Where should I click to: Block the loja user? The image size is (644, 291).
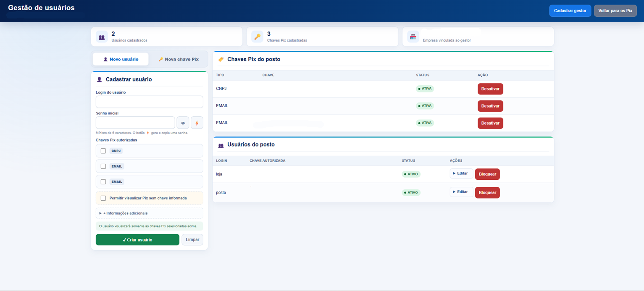tap(487, 174)
